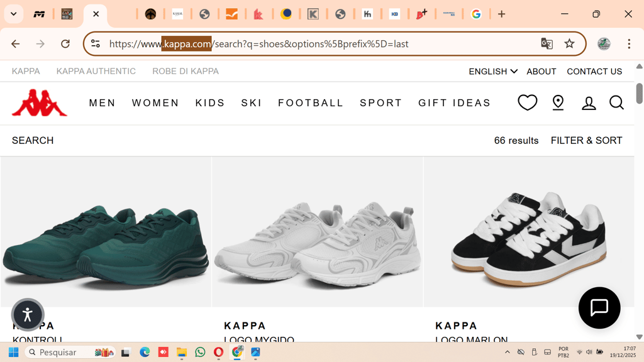This screenshot has width=644, height=362.
Task: Open the GIFT IDEAS menu
Action: (454, 102)
